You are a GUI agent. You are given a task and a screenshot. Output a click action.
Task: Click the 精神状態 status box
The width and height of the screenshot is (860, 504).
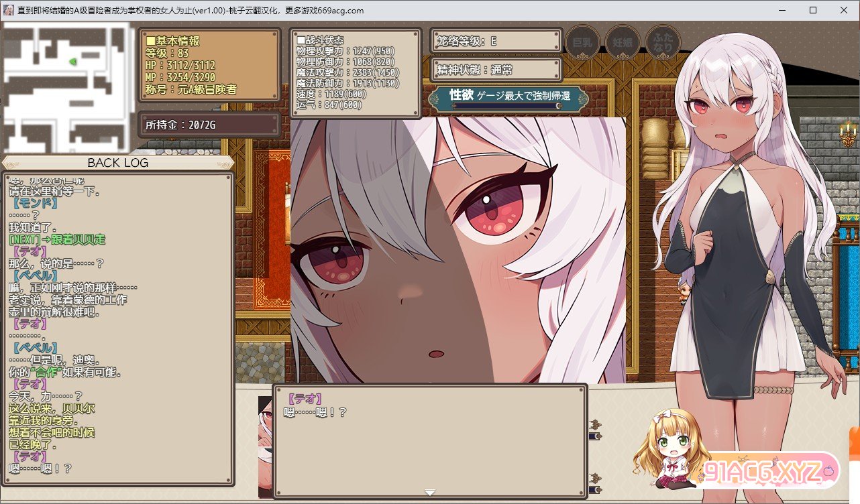pos(495,70)
